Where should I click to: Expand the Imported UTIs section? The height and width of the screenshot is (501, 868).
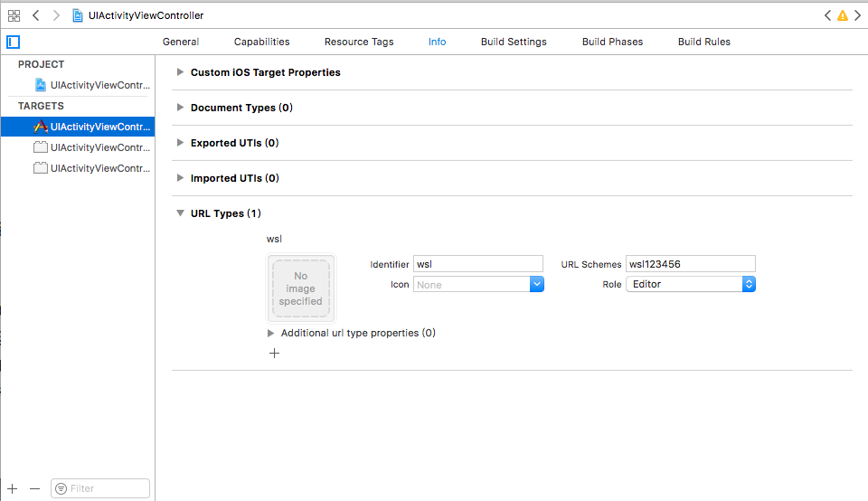(x=180, y=178)
